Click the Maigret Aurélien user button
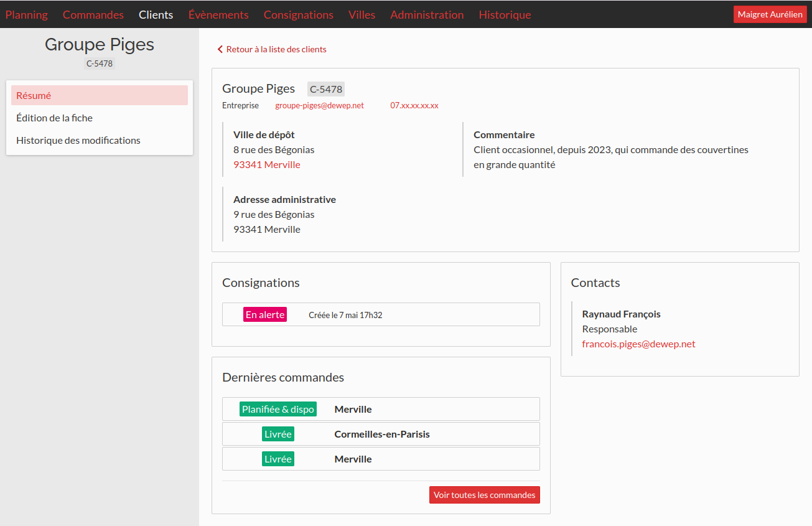The image size is (812, 526). pos(770,14)
